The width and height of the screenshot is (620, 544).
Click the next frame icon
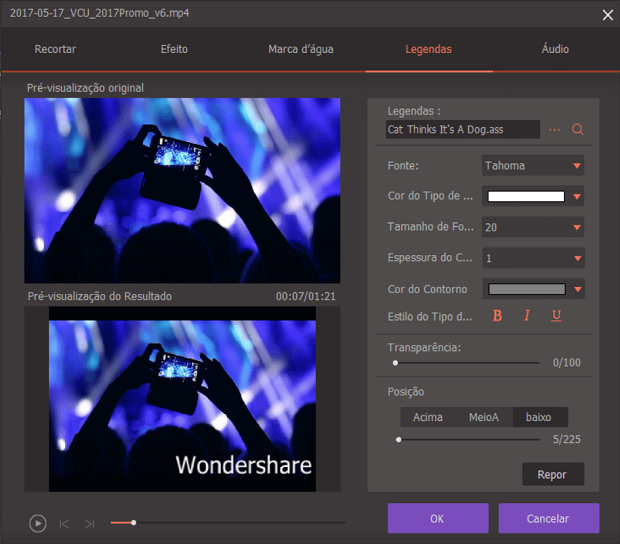90,523
